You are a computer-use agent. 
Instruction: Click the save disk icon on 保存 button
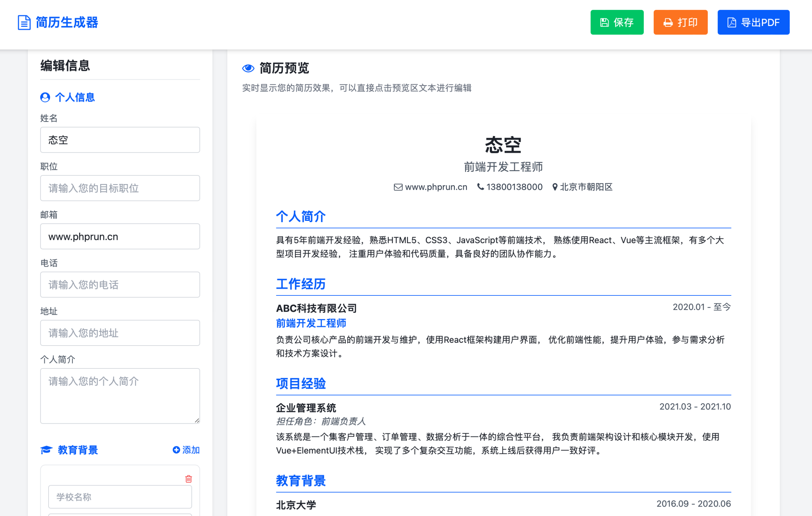(605, 22)
